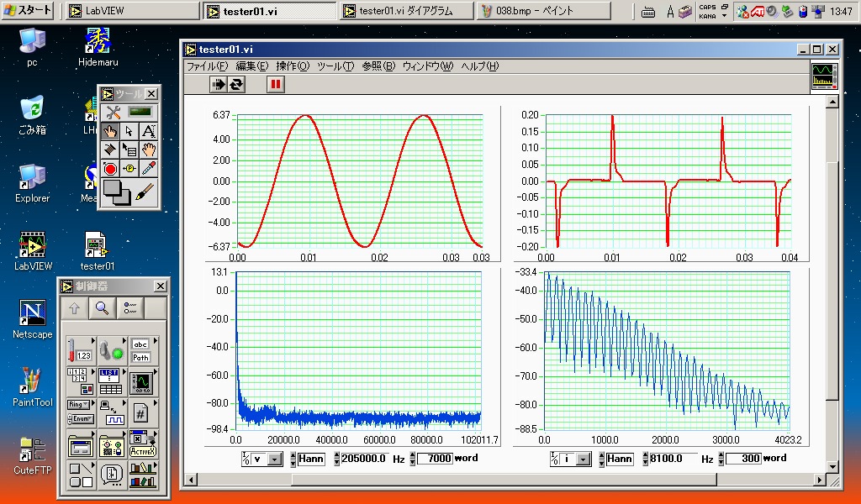Viewport: 861px width, 504px height.
Task: Select the Text Labeling tool
Action: tap(148, 131)
